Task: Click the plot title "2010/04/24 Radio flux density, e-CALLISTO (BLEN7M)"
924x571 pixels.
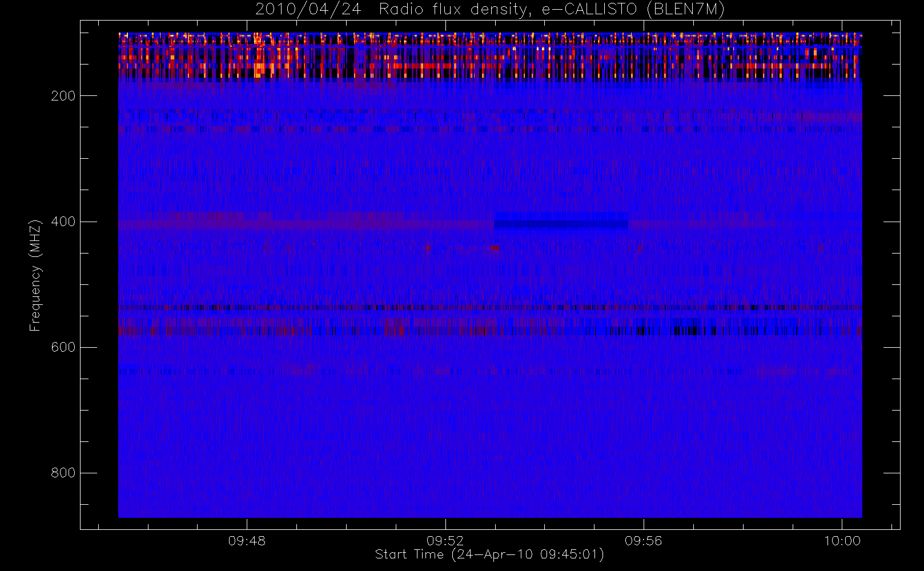Action: [490, 10]
